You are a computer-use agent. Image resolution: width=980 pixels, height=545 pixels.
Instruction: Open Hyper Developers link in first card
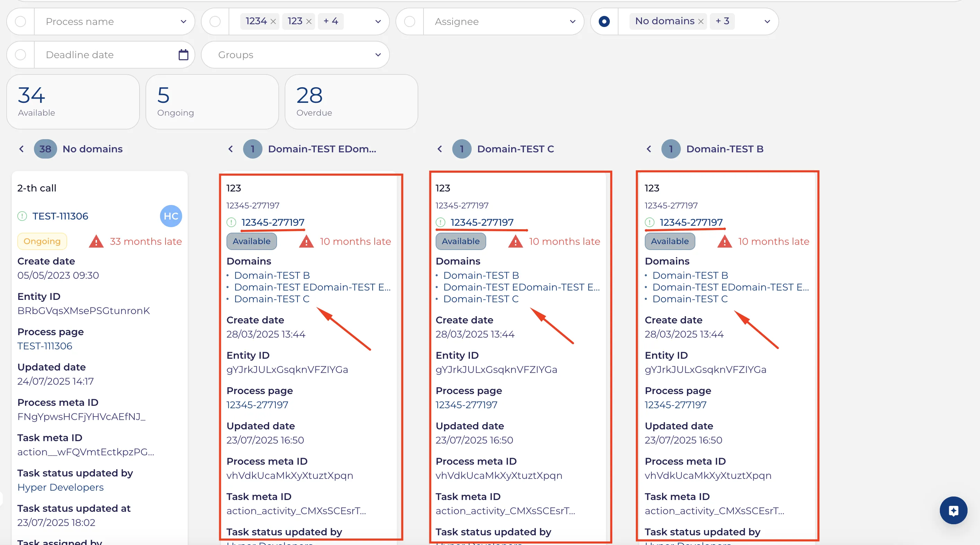tap(61, 487)
